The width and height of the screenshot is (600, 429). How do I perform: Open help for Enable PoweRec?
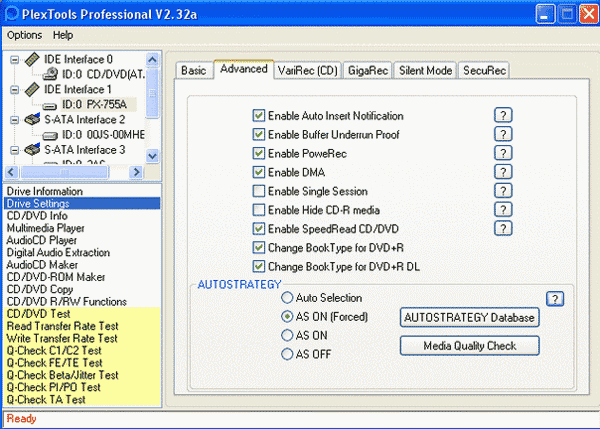503,153
